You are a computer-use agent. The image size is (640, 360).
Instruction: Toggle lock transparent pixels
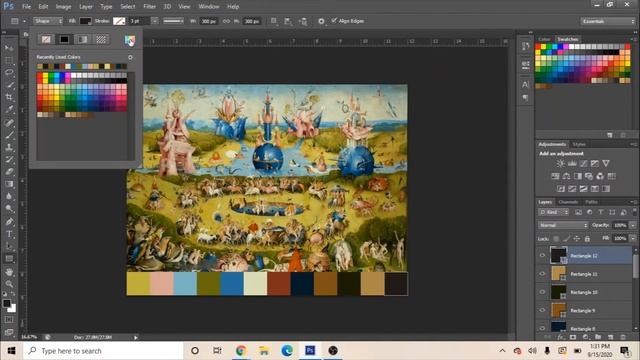pos(556,238)
